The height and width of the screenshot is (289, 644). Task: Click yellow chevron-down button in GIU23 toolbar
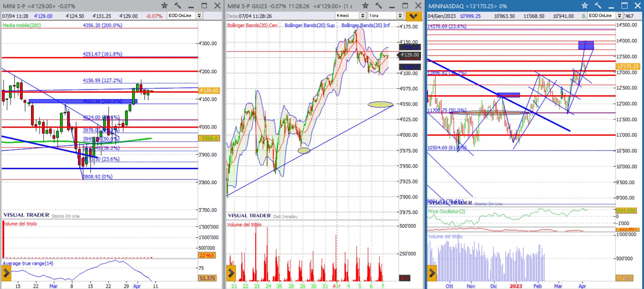[413, 16]
